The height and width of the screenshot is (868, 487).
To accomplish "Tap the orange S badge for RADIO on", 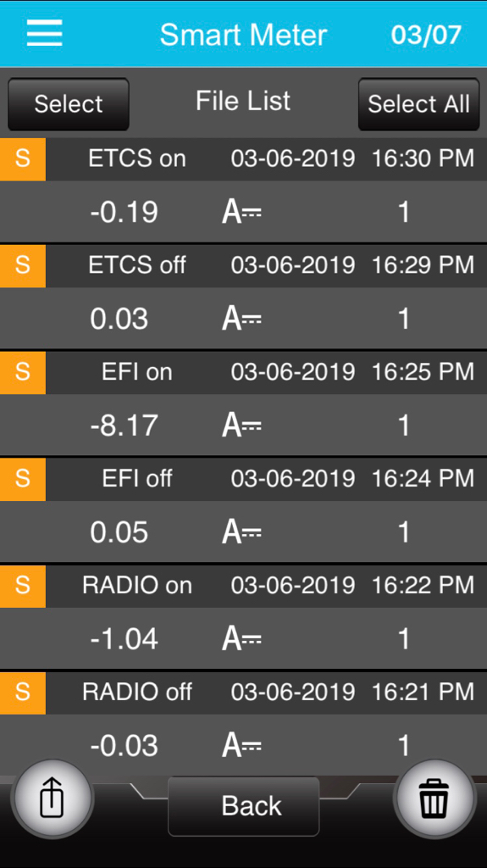I will [23, 587].
